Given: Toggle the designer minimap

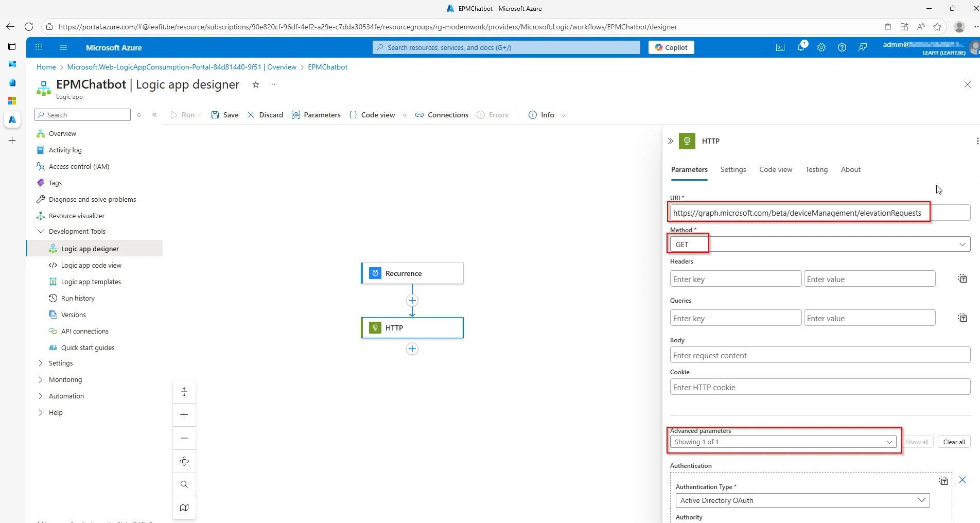Looking at the screenshot, I should pyautogui.click(x=184, y=508).
